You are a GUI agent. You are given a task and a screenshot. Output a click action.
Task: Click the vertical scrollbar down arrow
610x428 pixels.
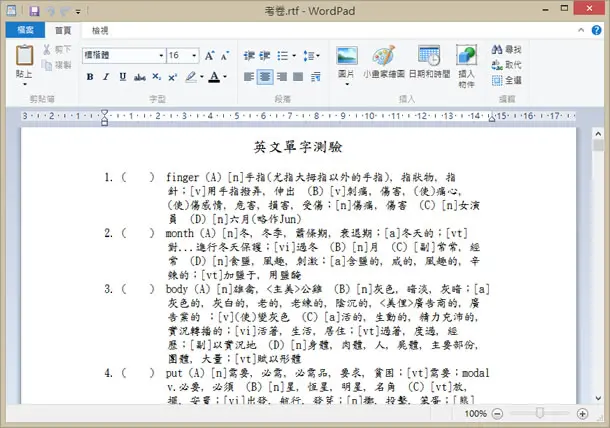pyautogui.click(x=598, y=398)
